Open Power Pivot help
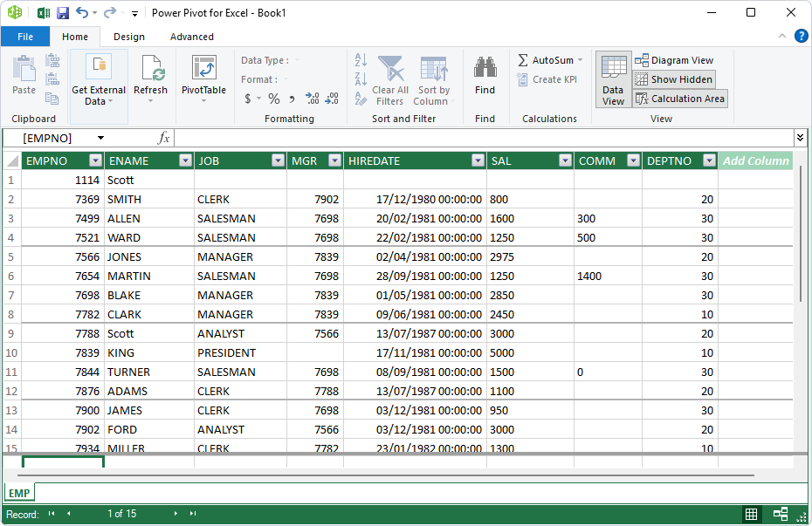 point(802,36)
